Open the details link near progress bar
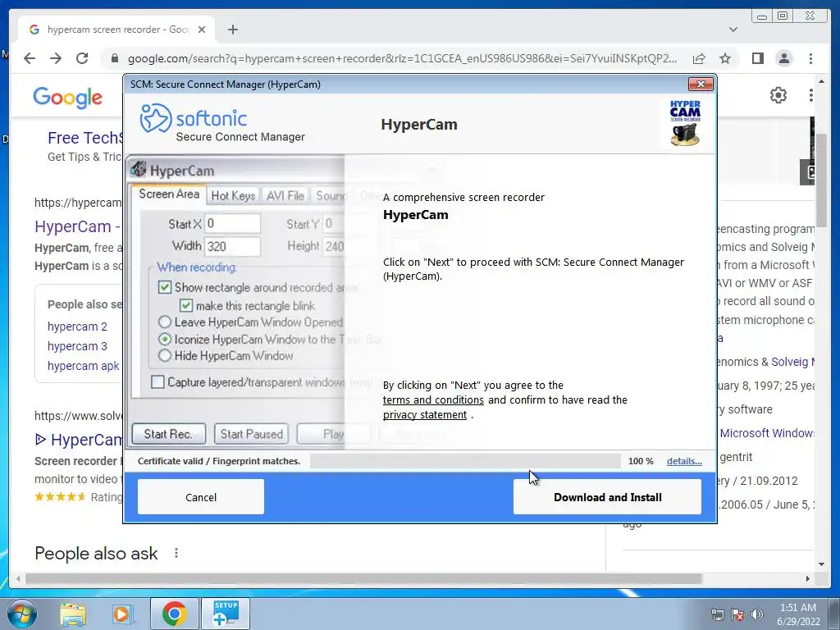This screenshot has height=630, width=840. pyautogui.click(x=684, y=461)
